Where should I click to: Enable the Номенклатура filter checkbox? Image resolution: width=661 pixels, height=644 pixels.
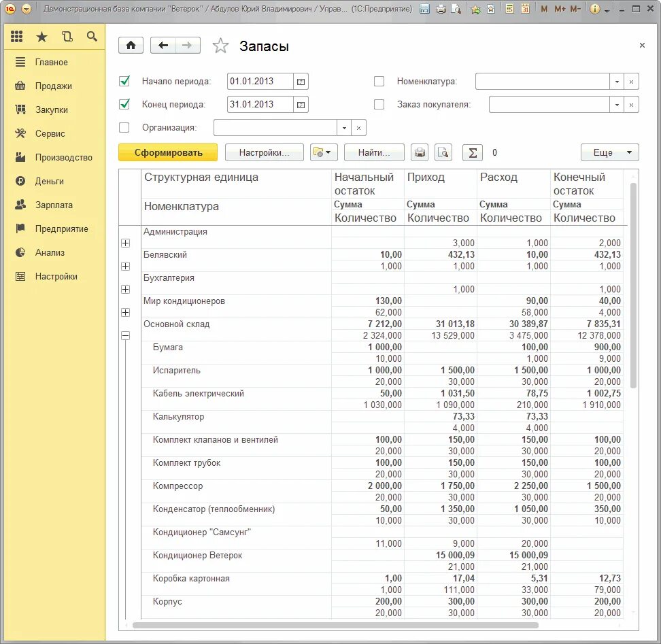point(379,82)
